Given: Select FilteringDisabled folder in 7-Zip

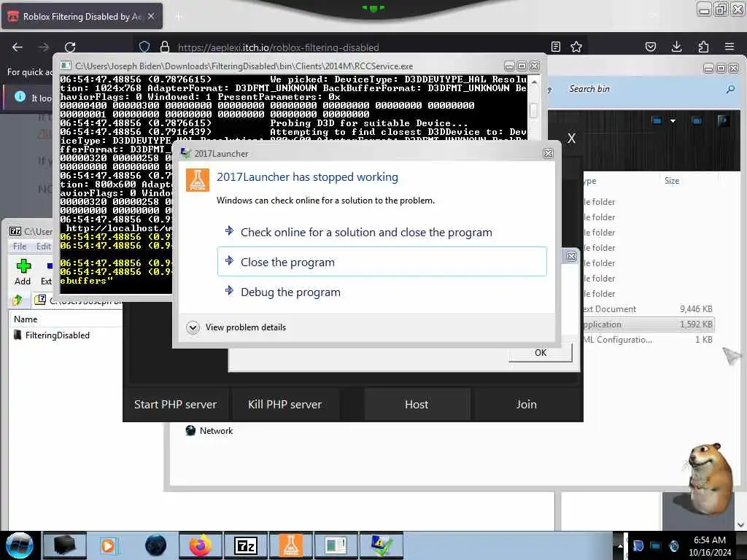Looking at the screenshot, I should (57, 335).
